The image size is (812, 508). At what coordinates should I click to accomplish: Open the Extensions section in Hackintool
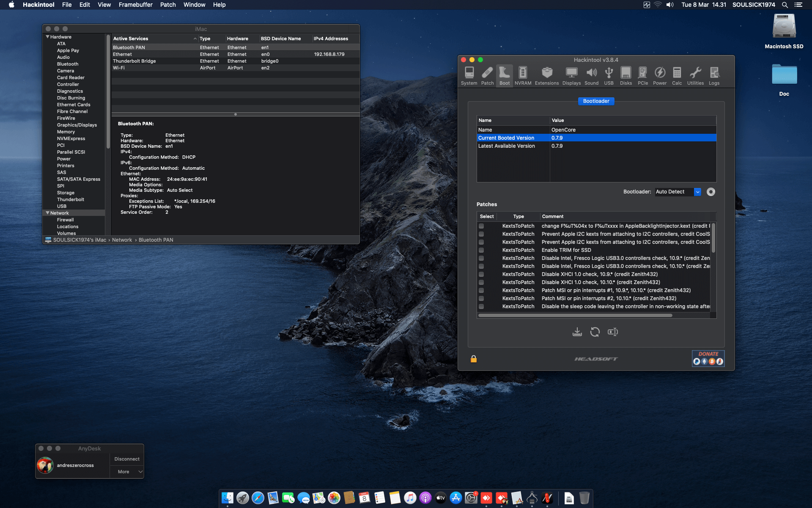pyautogui.click(x=547, y=76)
